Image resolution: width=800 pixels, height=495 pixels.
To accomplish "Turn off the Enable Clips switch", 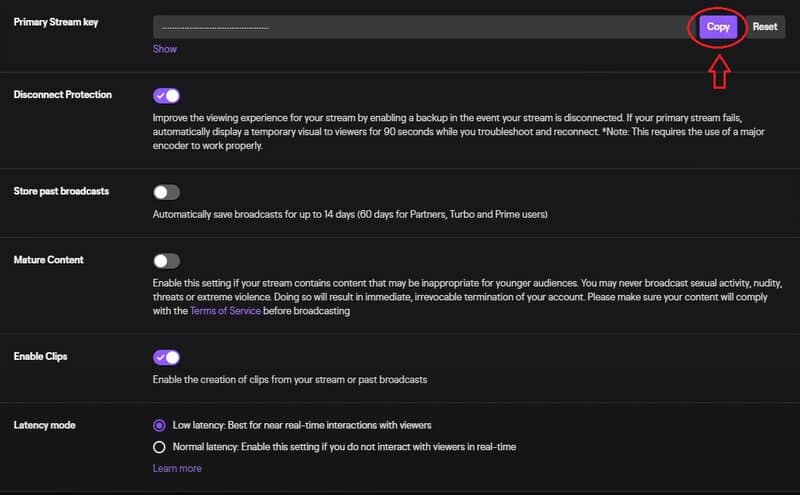I will tap(166, 357).
